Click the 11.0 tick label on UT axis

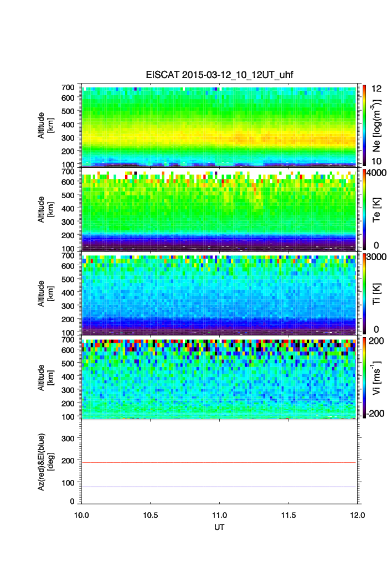pyautogui.click(x=219, y=515)
